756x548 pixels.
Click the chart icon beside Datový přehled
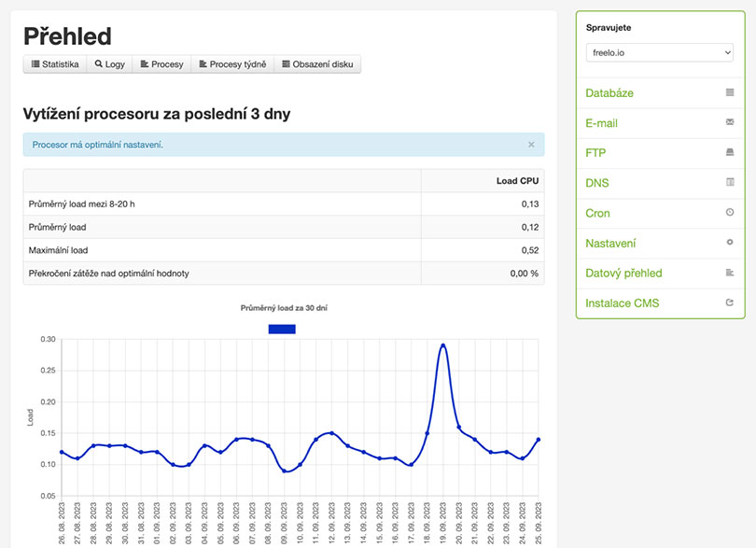coord(730,273)
